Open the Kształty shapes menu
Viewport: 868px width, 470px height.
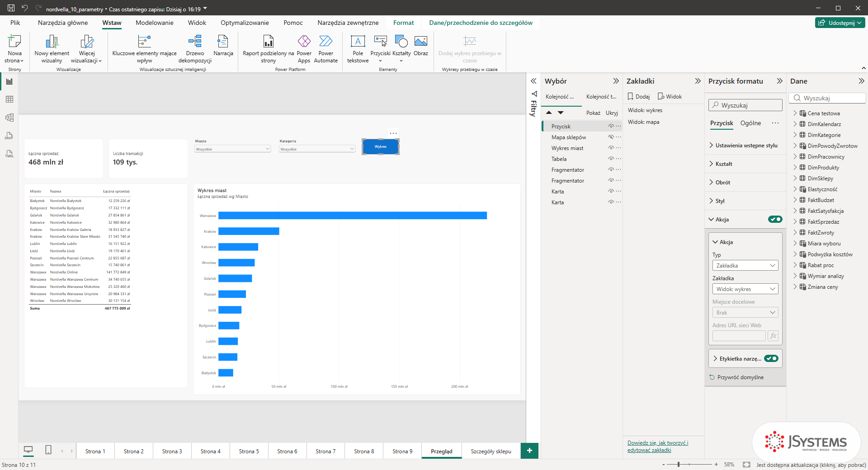[x=401, y=49]
